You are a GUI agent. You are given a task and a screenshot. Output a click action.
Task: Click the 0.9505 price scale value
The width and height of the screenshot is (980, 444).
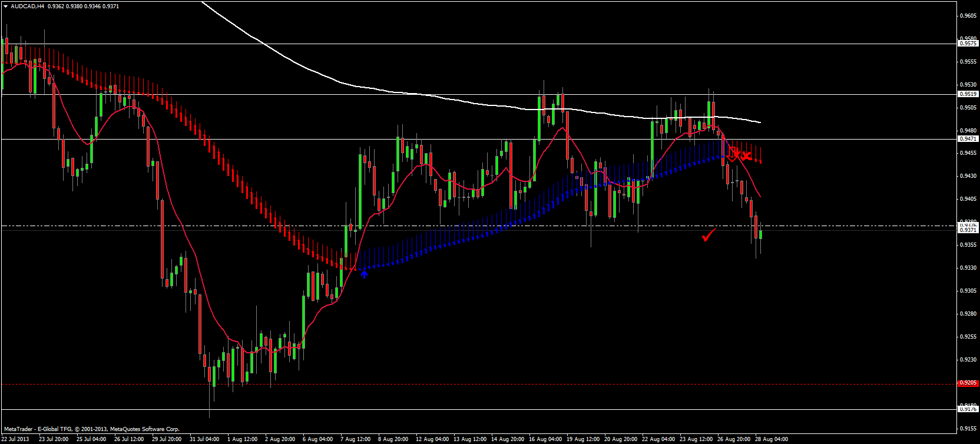coord(968,108)
